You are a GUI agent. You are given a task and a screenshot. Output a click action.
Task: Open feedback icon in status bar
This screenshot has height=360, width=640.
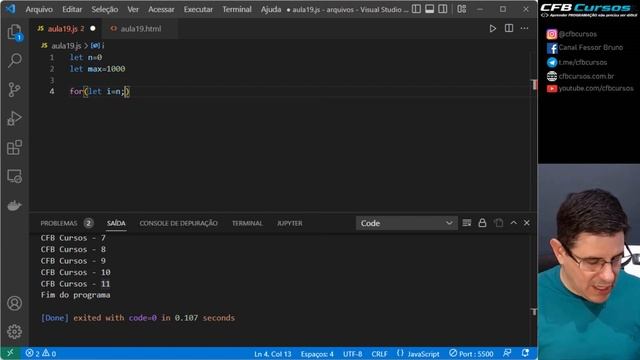coord(507,353)
